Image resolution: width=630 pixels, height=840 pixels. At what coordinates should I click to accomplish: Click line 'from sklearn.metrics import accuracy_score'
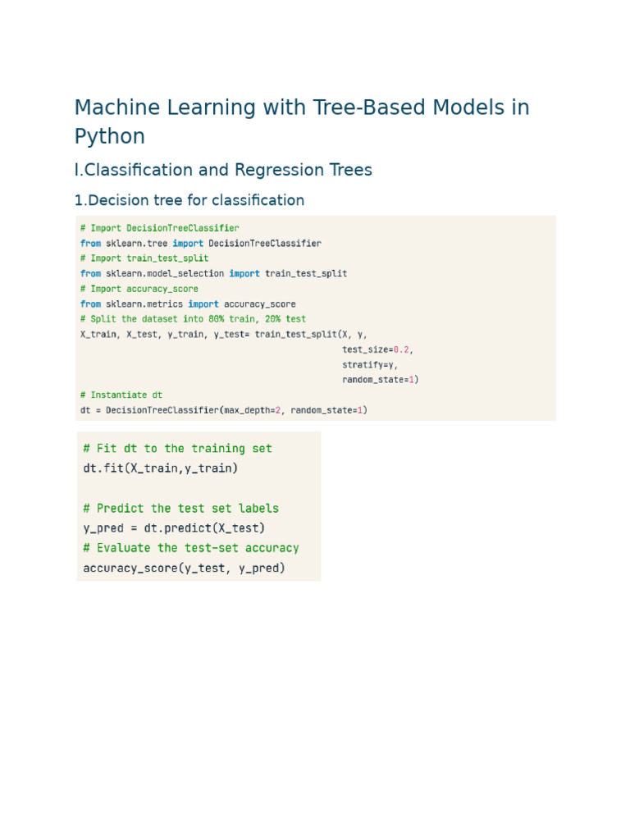[188, 304]
